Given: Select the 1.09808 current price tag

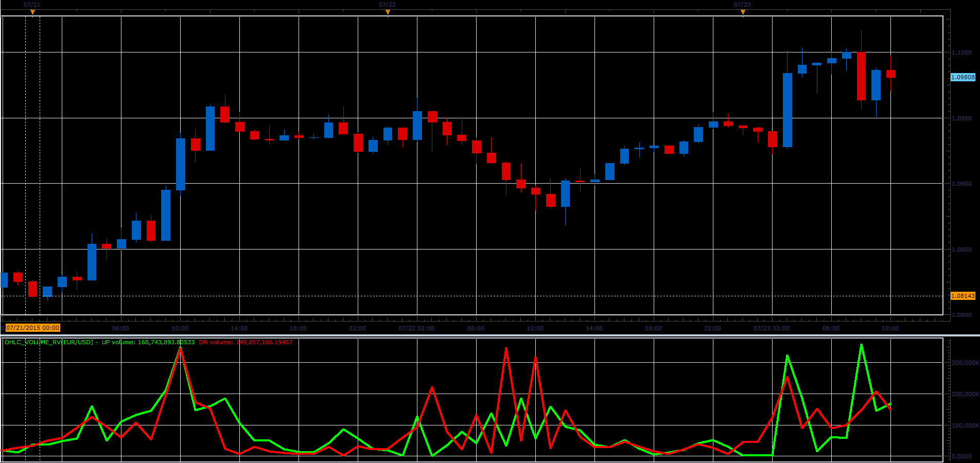Looking at the screenshot, I should pos(962,77).
